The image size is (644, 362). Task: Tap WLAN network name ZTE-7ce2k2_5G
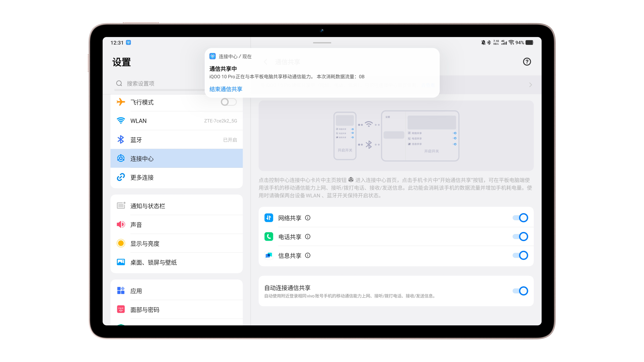[220, 121]
